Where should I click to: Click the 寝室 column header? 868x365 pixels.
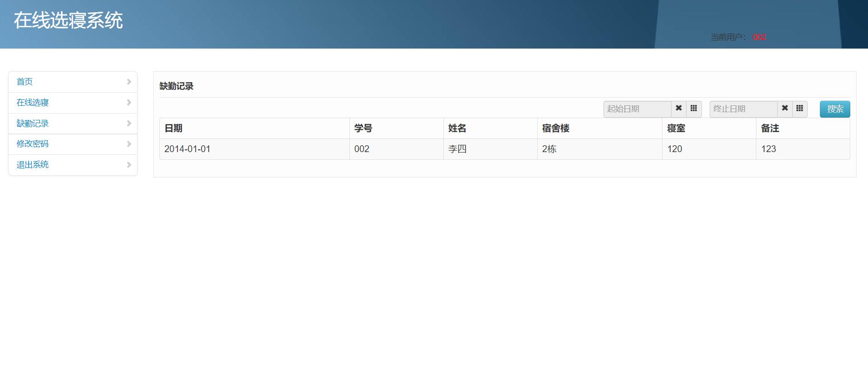pyautogui.click(x=709, y=128)
